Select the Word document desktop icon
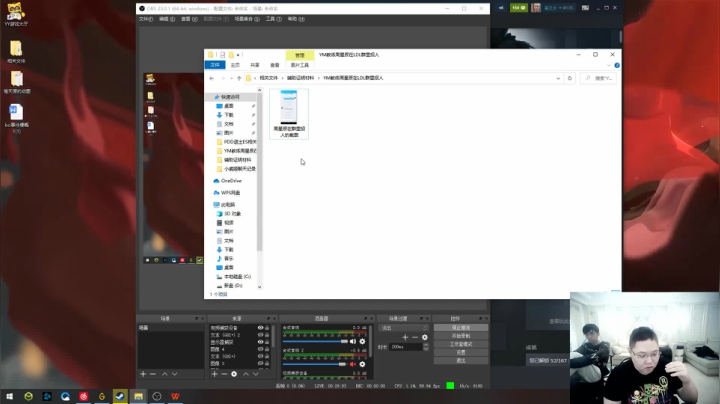The image size is (720, 404). click(x=17, y=118)
